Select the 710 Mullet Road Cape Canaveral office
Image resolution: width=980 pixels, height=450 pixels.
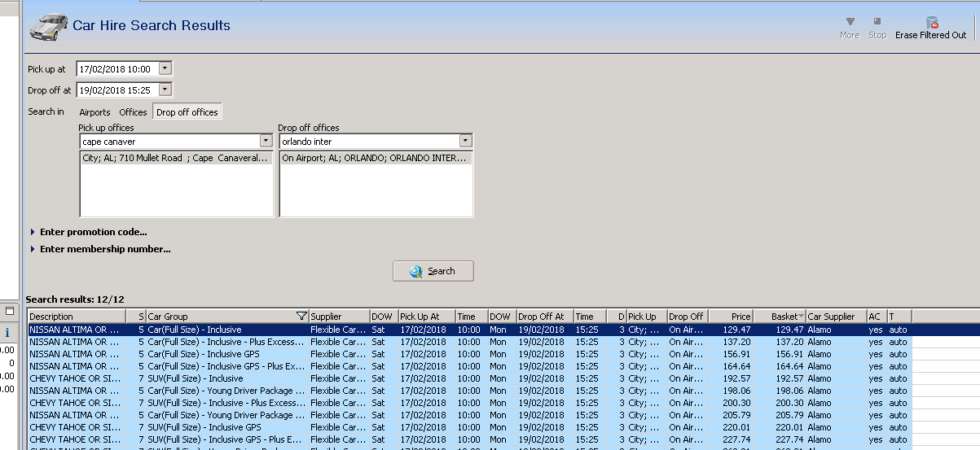click(176, 159)
